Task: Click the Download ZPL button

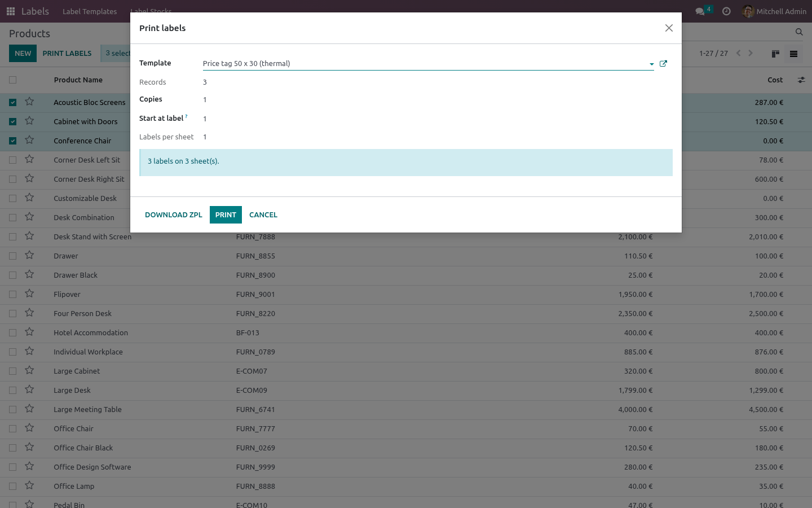Action: tap(174, 215)
